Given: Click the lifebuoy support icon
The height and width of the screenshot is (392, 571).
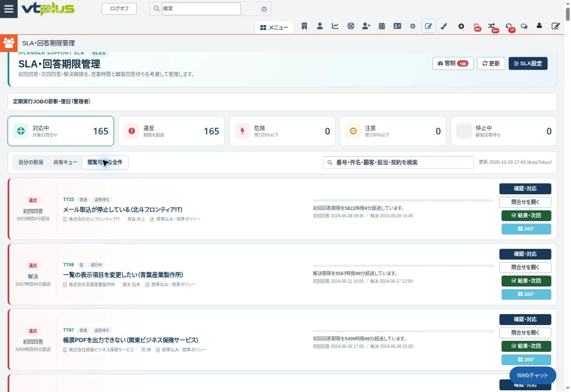Looking at the screenshot, I should 351,26.
